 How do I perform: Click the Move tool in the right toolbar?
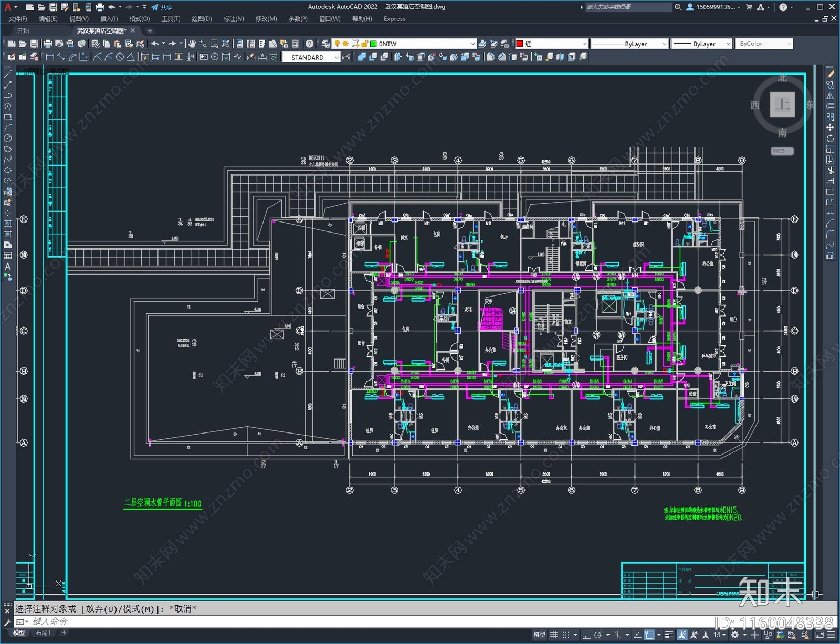830,128
